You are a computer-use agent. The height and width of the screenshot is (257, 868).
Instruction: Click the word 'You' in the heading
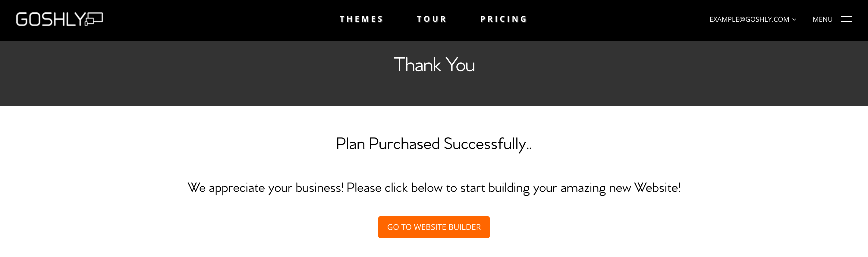(x=460, y=65)
